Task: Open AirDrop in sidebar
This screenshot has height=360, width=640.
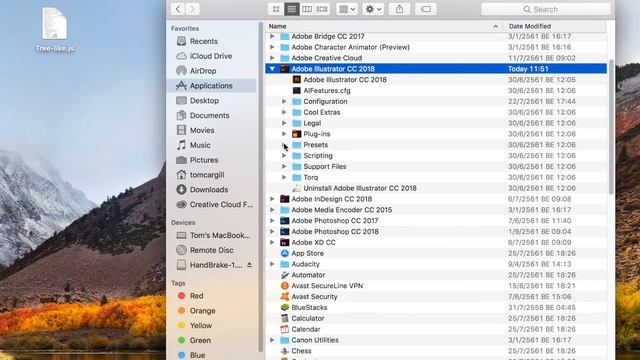Action: tap(203, 71)
